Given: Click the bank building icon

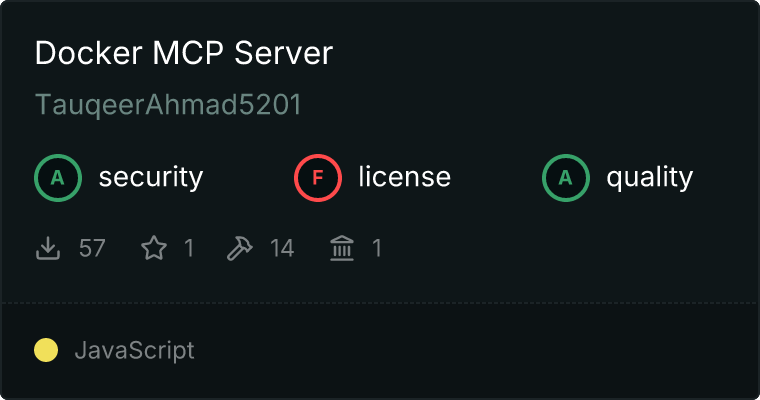Looking at the screenshot, I should point(342,248).
